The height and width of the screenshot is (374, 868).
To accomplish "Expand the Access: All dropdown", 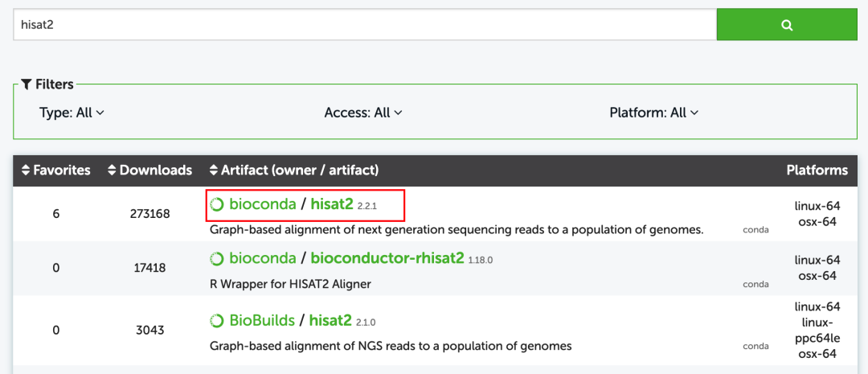I will pyautogui.click(x=363, y=113).
